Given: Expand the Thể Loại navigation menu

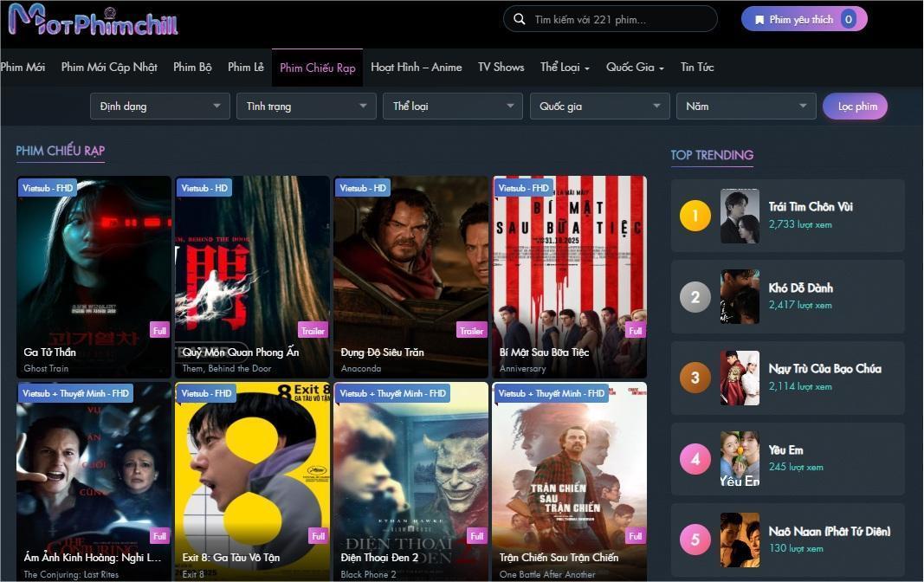Looking at the screenshot, I should [x=565, y=68].
